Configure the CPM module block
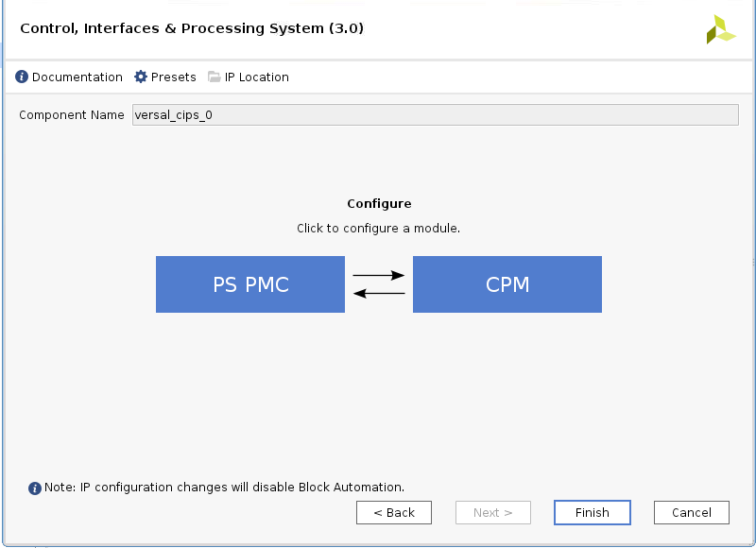This screenshot has height=548, width=756. [x=507, y=284]
